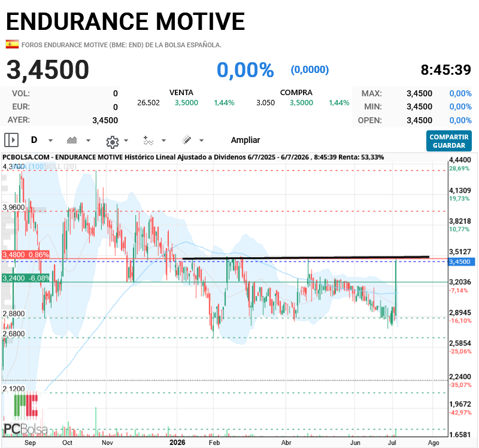The width and height of the screenshot is (479, 448).
Task: Click the blue 3,4500 price axis marker
Action: 461,261
